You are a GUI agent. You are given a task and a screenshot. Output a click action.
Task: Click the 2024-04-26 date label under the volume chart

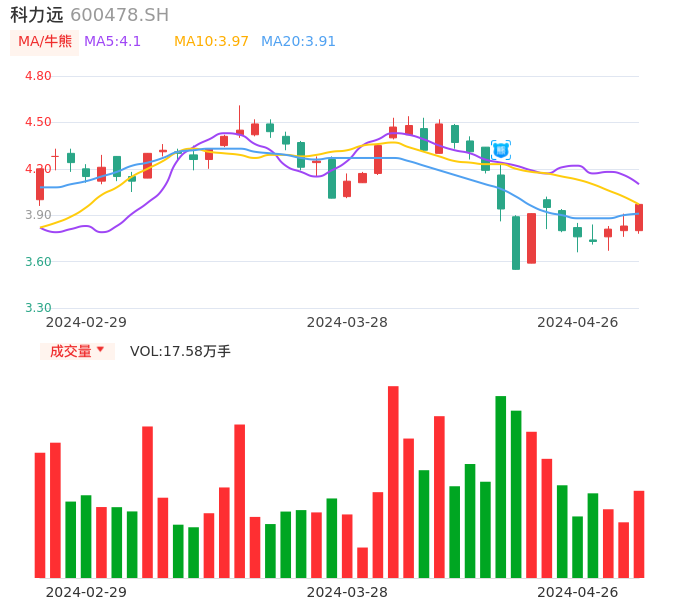(578, 592)
